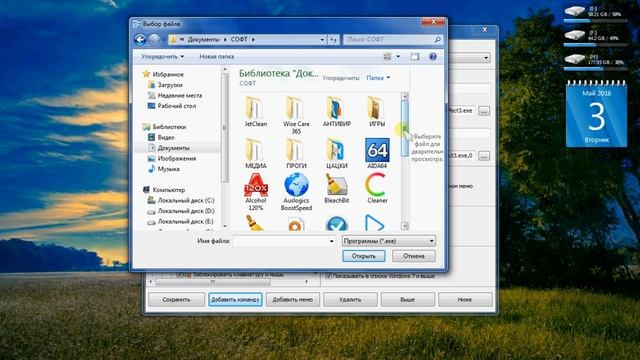Open the Изображения library
Screen dimensions: 640x360
point(172,158)
